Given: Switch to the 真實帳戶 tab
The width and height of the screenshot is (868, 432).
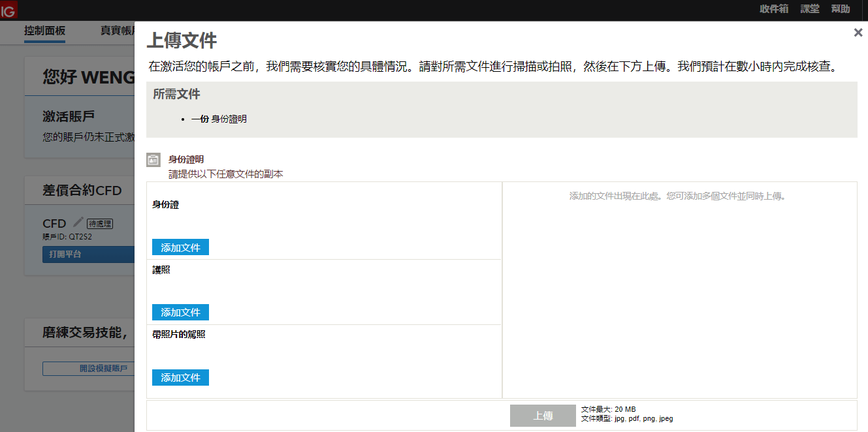Looking at the screenshot, I should [116, 31].
